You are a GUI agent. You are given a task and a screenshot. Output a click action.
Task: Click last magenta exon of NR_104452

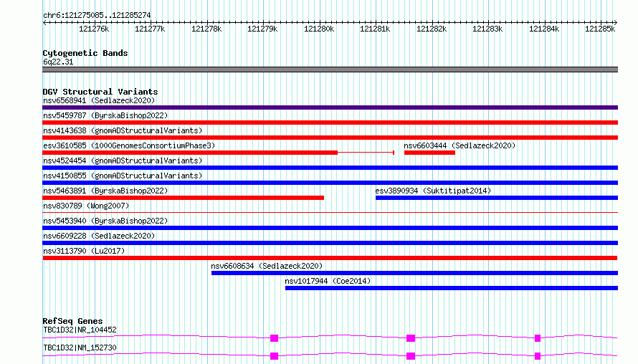pos(538,338)
